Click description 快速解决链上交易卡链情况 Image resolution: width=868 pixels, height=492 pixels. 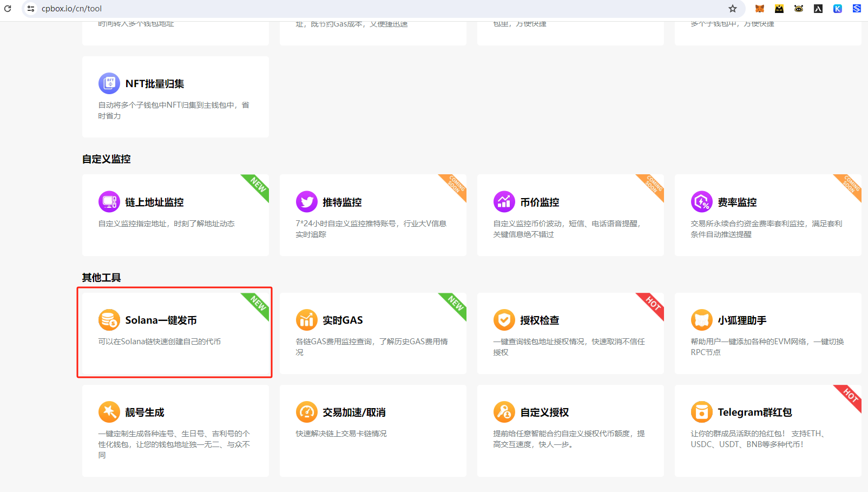click(341, 434)
